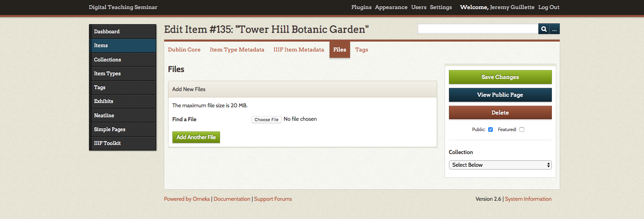Switch to the Dublin Core tab
The height and width of the screenshot is (219, 644).
pyautogui.click(x=184, y=50)
